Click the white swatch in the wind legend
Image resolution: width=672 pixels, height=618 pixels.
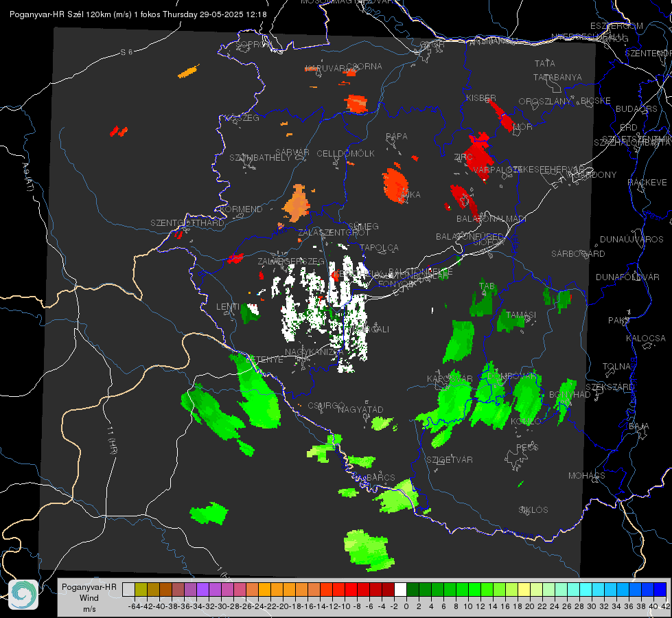pos(400,589)
